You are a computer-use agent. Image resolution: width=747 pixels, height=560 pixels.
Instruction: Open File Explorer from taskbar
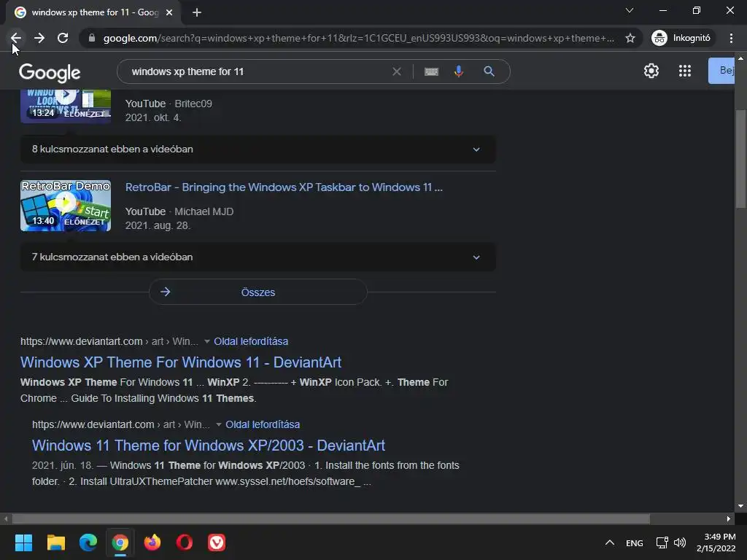pos(55,542)
